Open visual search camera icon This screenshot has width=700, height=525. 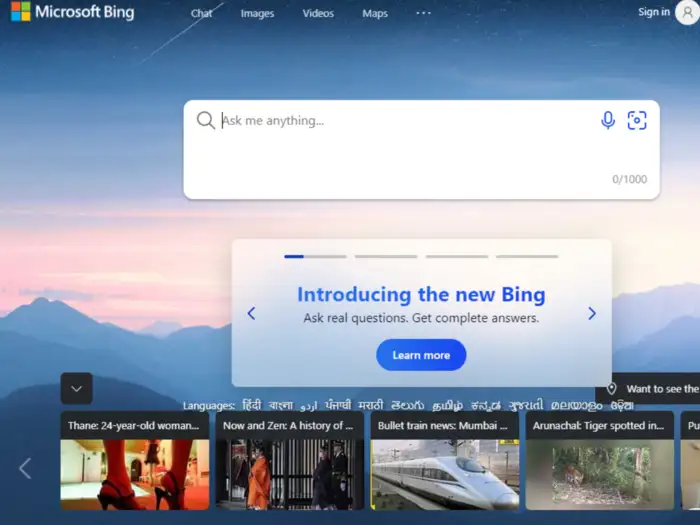[x=637, y=120]
